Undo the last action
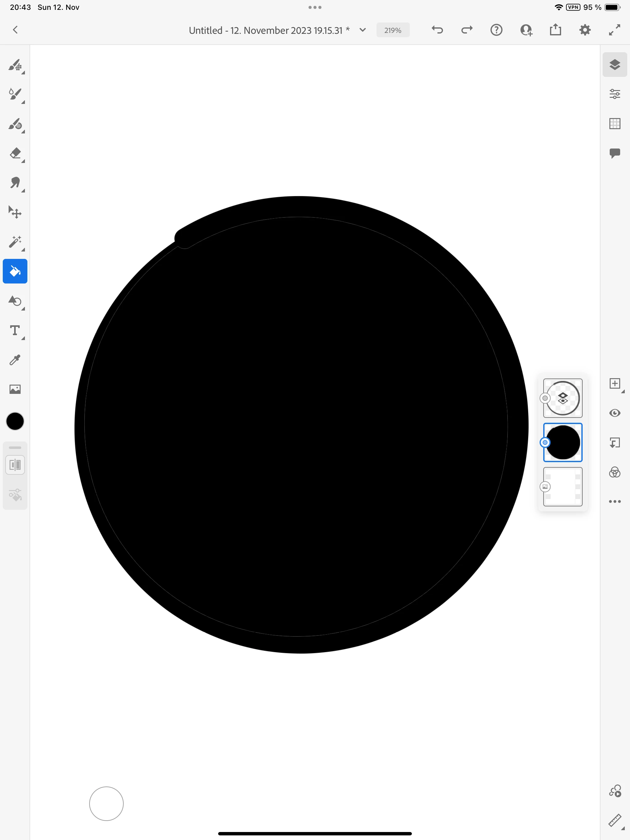Image resolution: width=630 pixels, height=840 pixels. [437, 30]
